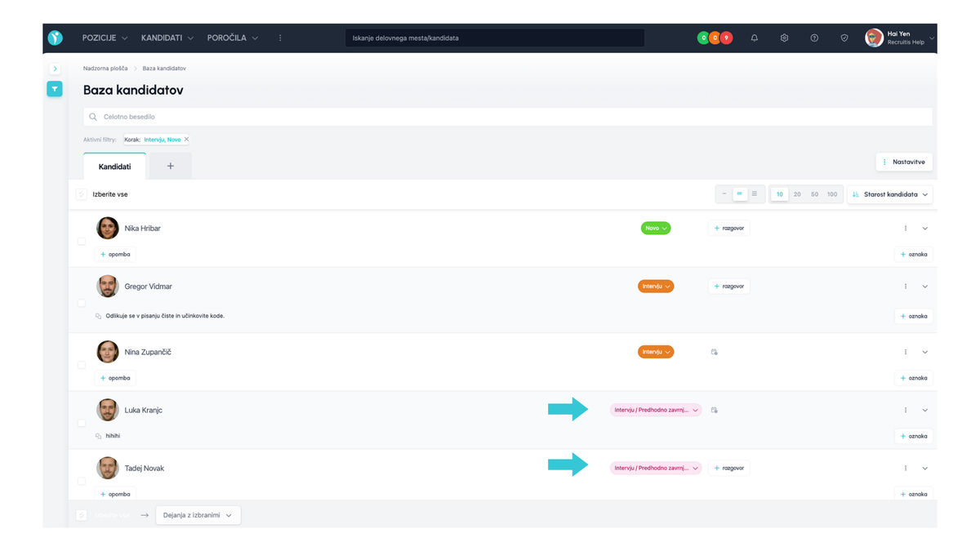Open the Navo status dropdown
The width and height of the screenshot is (980, 551).
coord(656,229)
